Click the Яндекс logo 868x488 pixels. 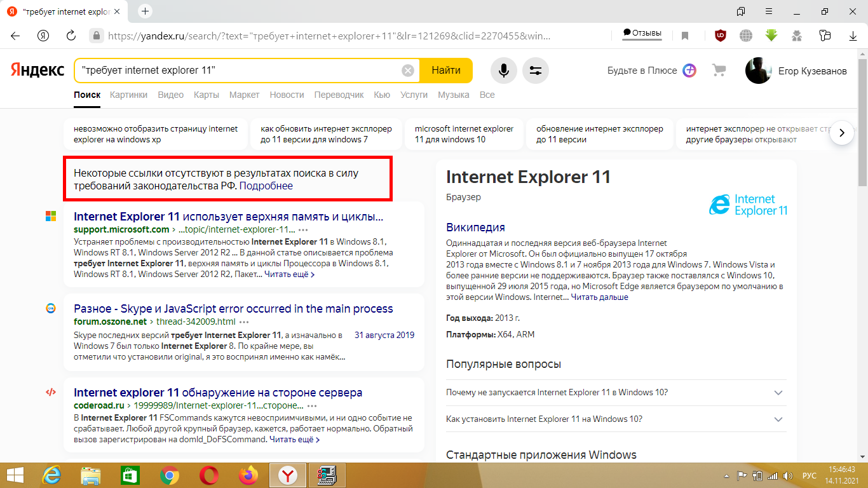pos(37,71)
